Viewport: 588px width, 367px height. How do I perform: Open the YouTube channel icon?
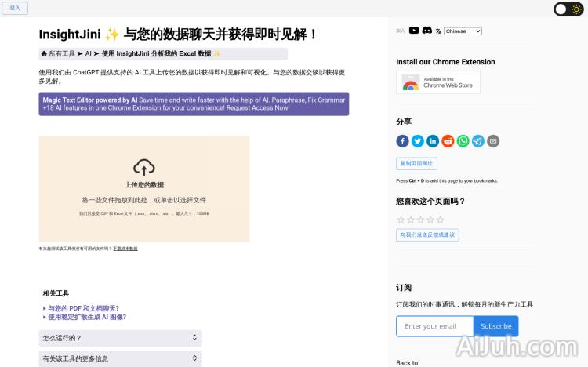[414, 31]
